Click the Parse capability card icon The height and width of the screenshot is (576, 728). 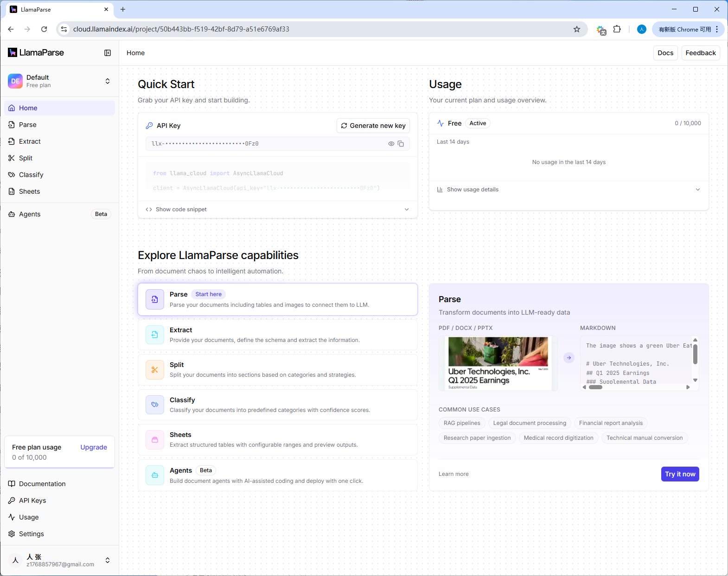(155, 299)
